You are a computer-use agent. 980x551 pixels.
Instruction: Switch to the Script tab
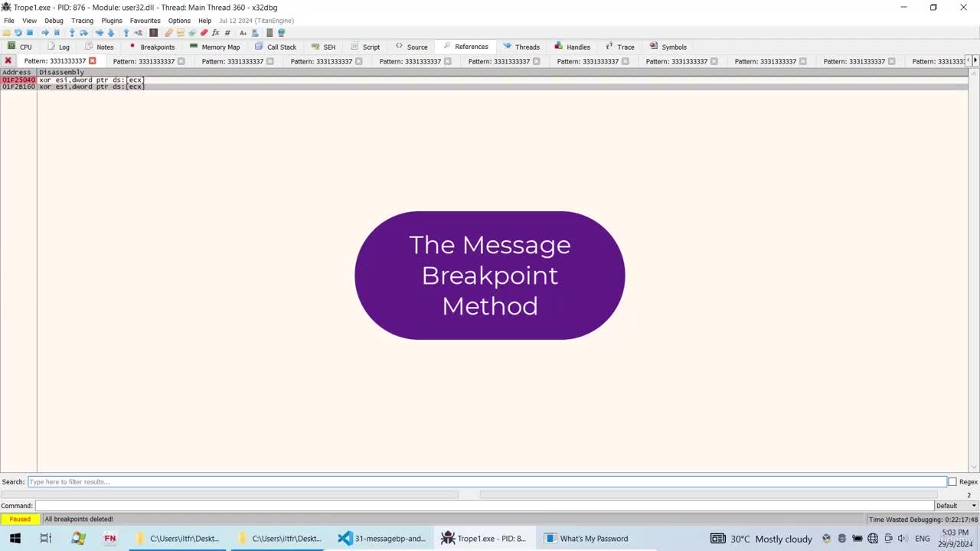[x=365, y=47]
